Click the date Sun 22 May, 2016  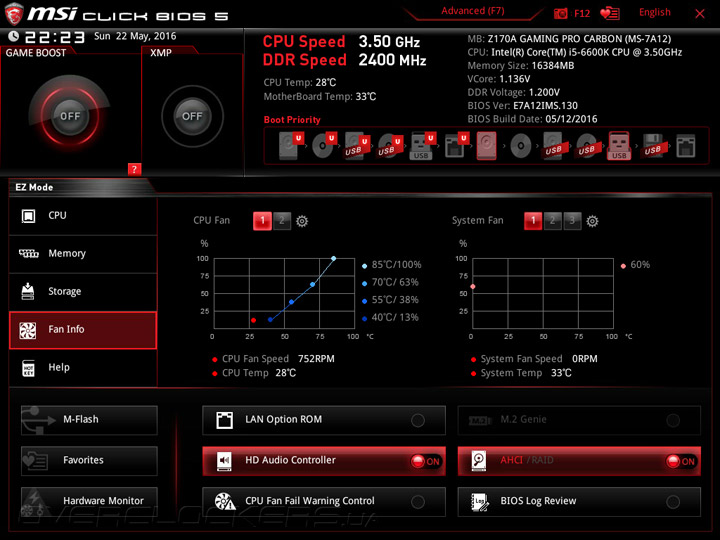click(x=135, y=36)
